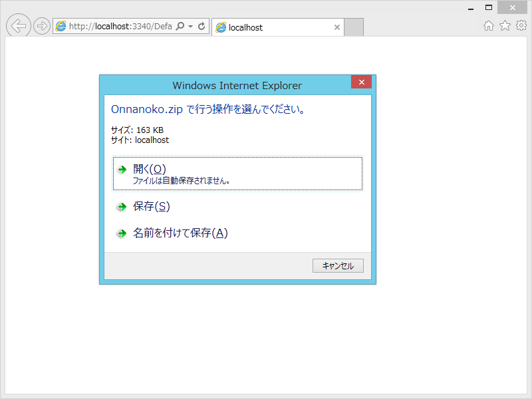Open the Tools gear menu

coord(521,25)
